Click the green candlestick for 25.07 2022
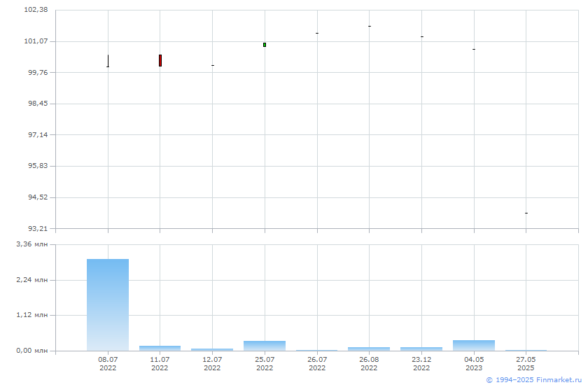Image resolution: width=588 pixels, height=385 pixels. point(265,45)
